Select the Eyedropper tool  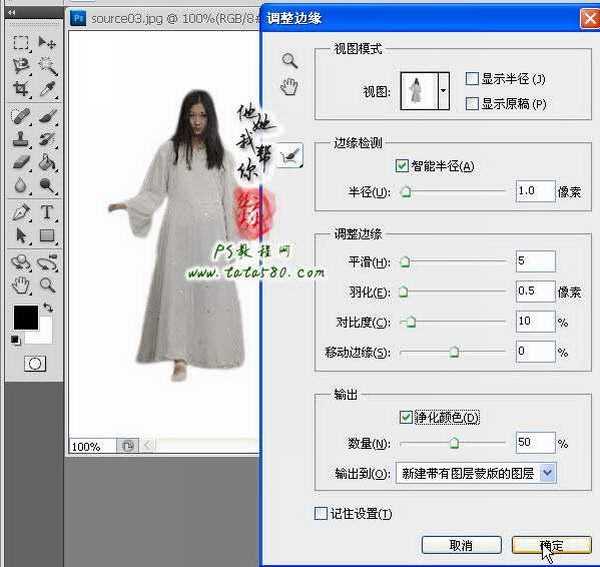click(x=47, y=89)
